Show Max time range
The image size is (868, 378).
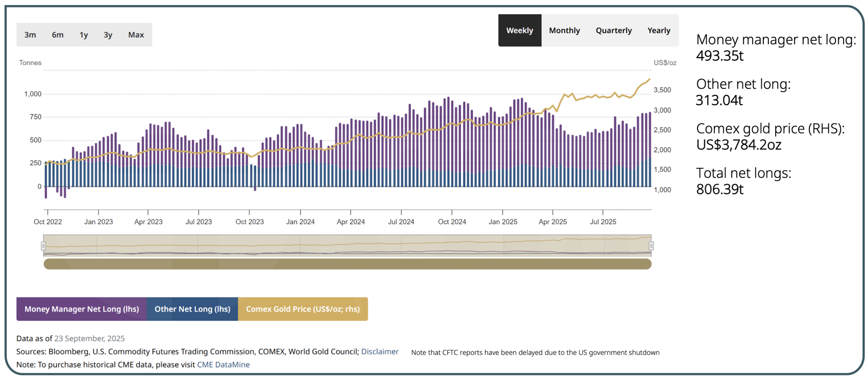tap(136, 35)
